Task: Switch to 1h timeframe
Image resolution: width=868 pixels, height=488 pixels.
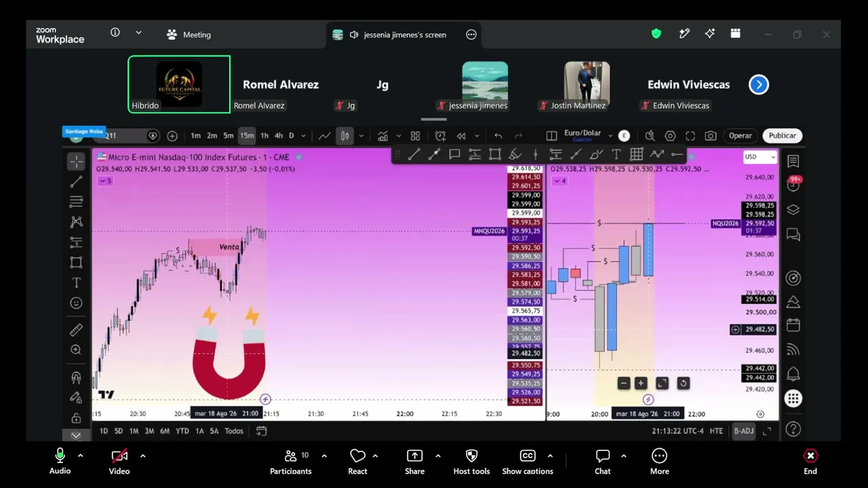Action: tap(264, 136)
